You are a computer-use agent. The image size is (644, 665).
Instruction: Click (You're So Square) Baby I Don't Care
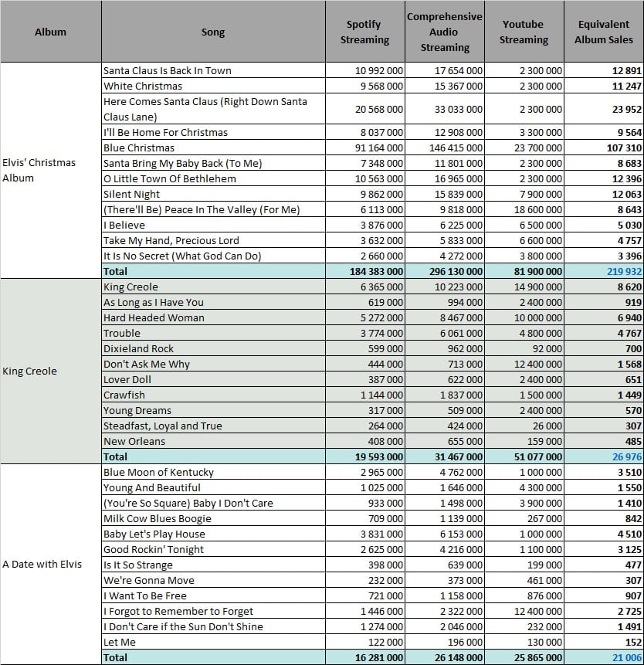(213, 503)
